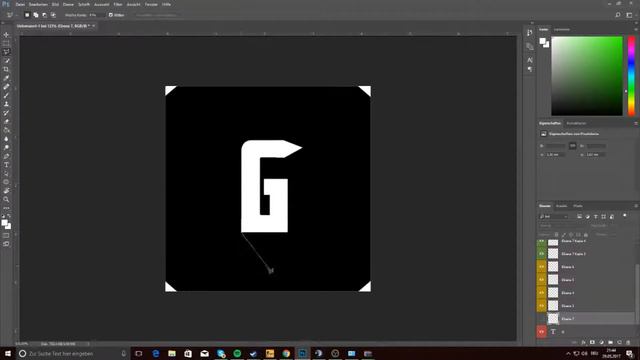Close the open document tab
Image resolution: width=640 pixels, height=360 pixels.
(x=93, y=26)
